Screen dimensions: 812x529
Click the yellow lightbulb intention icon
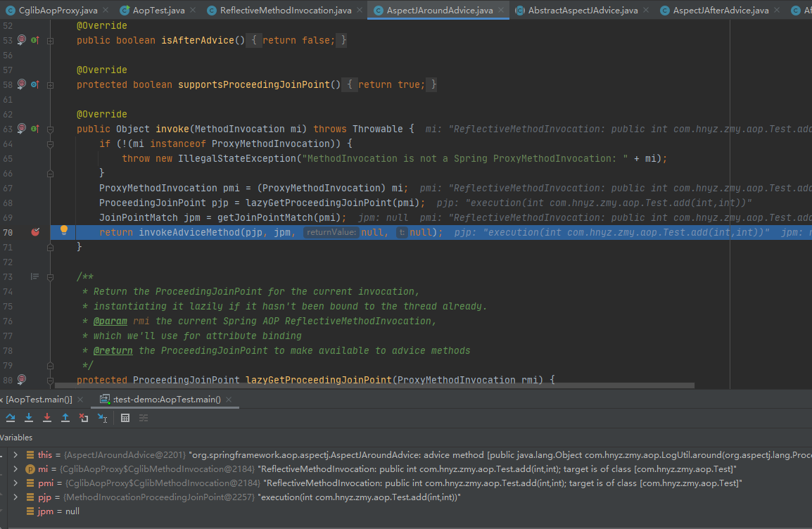64,230
